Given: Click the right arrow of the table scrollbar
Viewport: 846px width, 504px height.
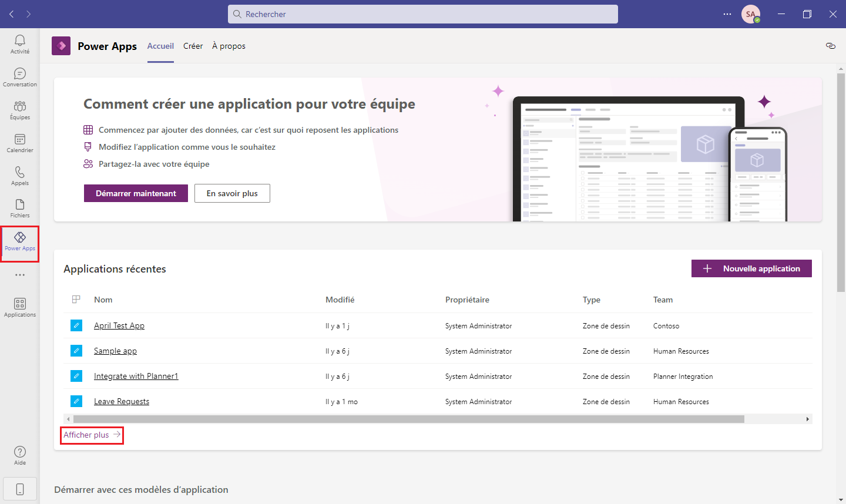Looking at the screenshot, I should coord(808,419).
